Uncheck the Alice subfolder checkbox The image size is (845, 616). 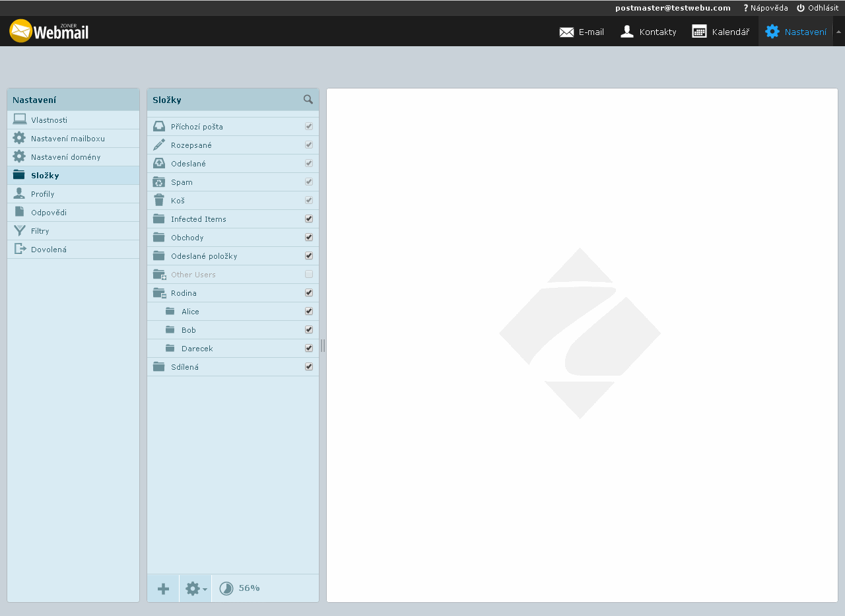(309, 311)
